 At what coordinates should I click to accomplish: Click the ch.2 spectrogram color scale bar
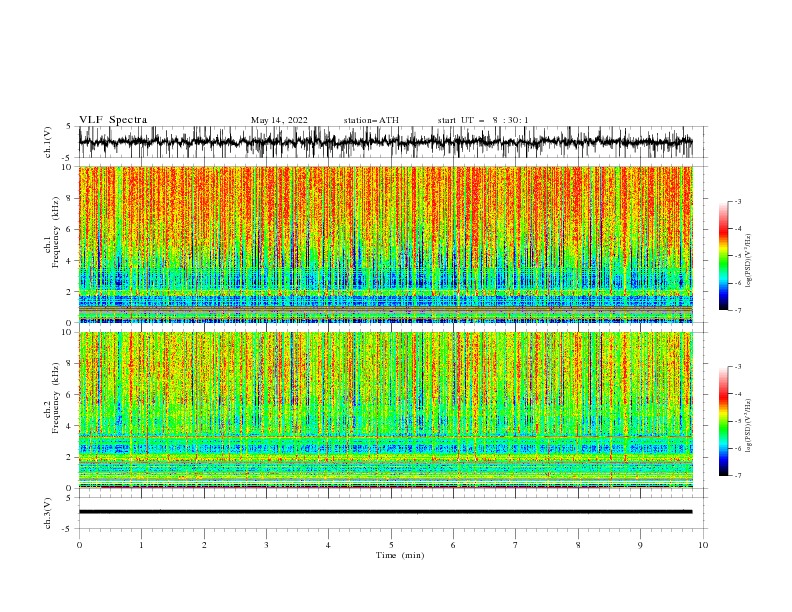(x=723, y=421)
